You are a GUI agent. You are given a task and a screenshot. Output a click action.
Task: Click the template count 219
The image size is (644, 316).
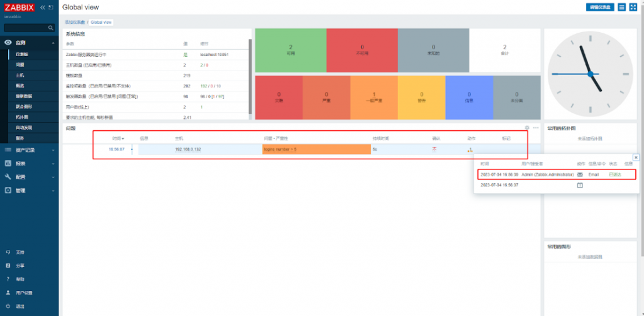[187, 76]
